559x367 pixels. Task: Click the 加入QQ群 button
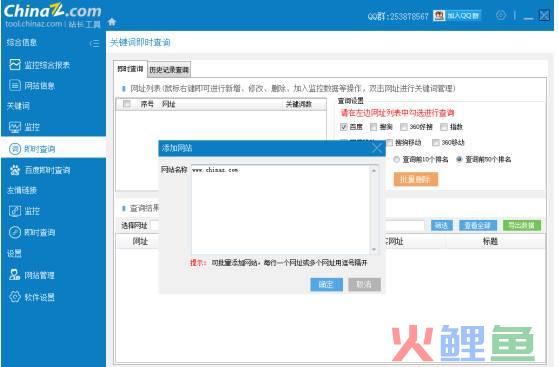(463, 16)
